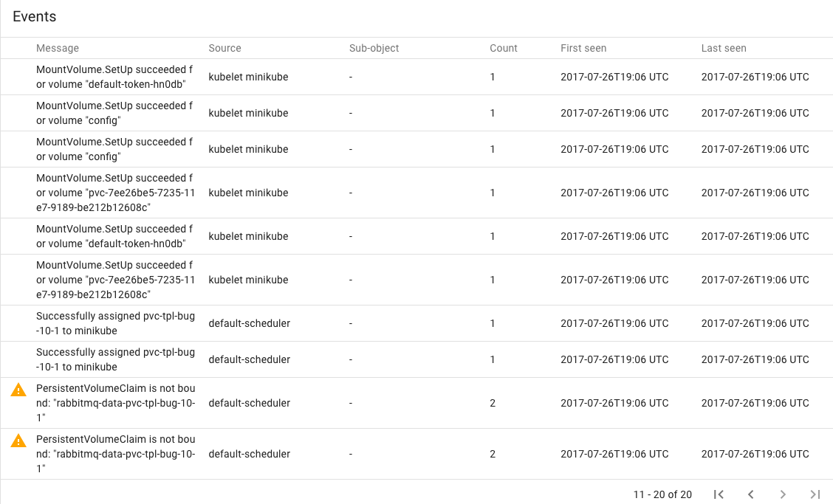The width and height of the screenshot is (833, 504).
Task: Click count value 2 in last row
Action: coord(493,454)
